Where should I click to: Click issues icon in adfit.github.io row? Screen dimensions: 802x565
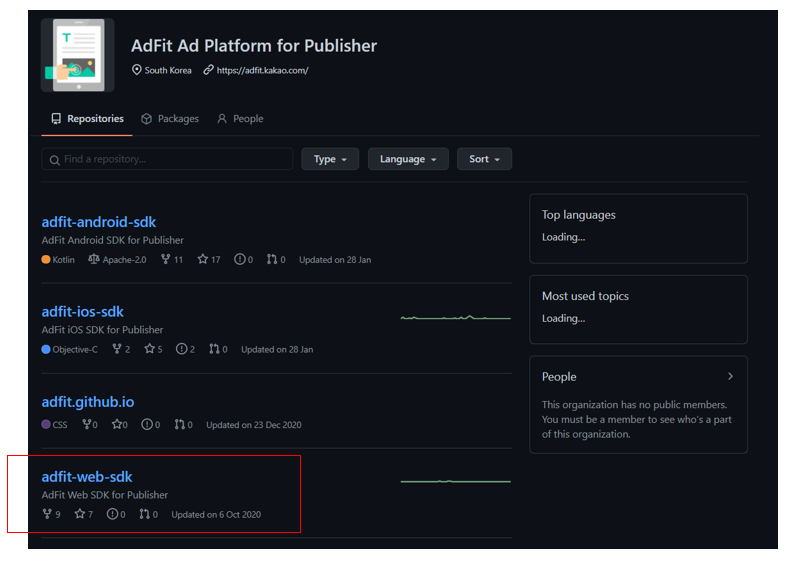[x=147, y=424]
